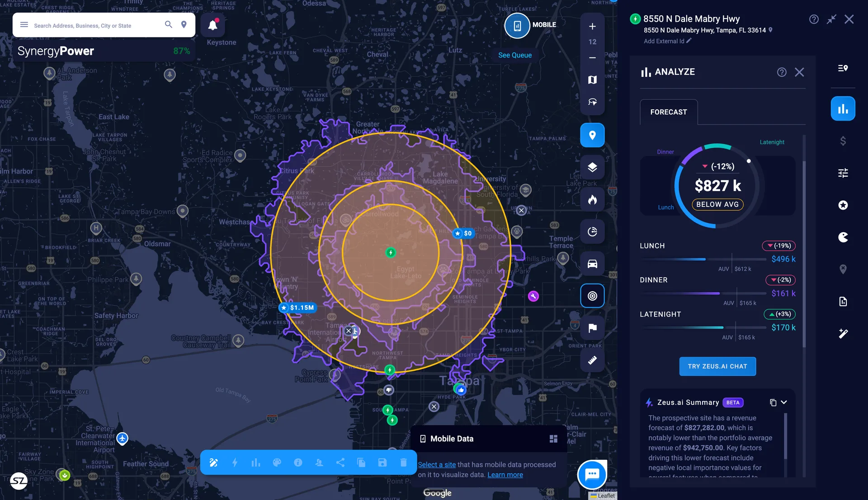This screenshot has height=500, width=868.
Task: Click the info icon in bottom toolbar
Action: point(298,463)
